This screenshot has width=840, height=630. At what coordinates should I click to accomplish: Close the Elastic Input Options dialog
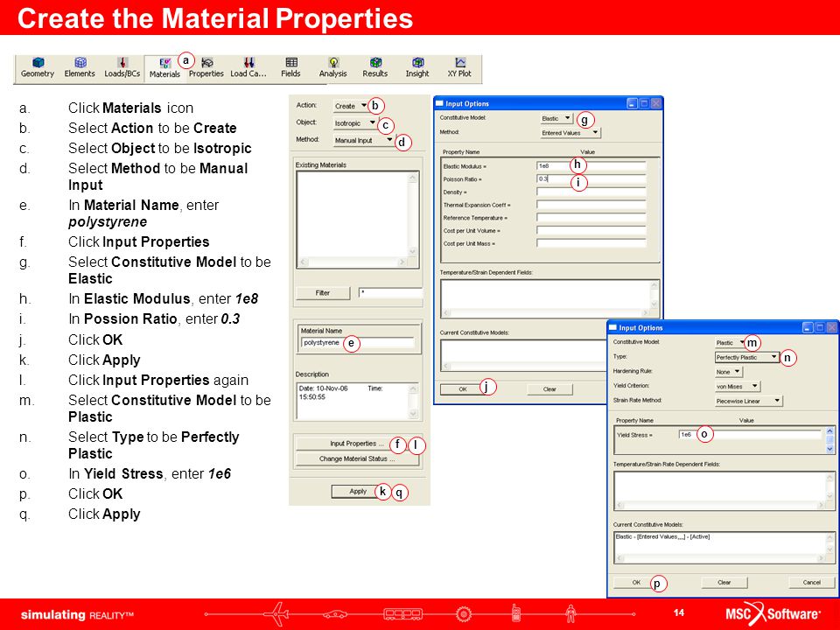655,103
